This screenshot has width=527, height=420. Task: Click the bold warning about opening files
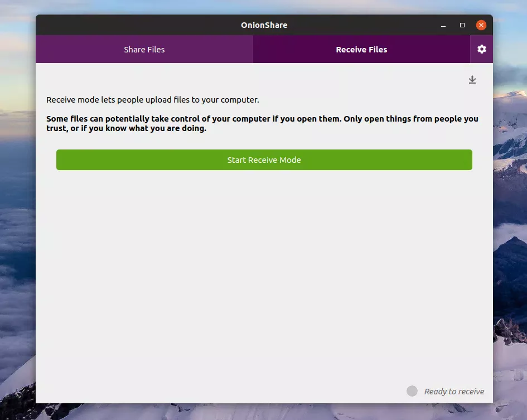click(262, 123)
